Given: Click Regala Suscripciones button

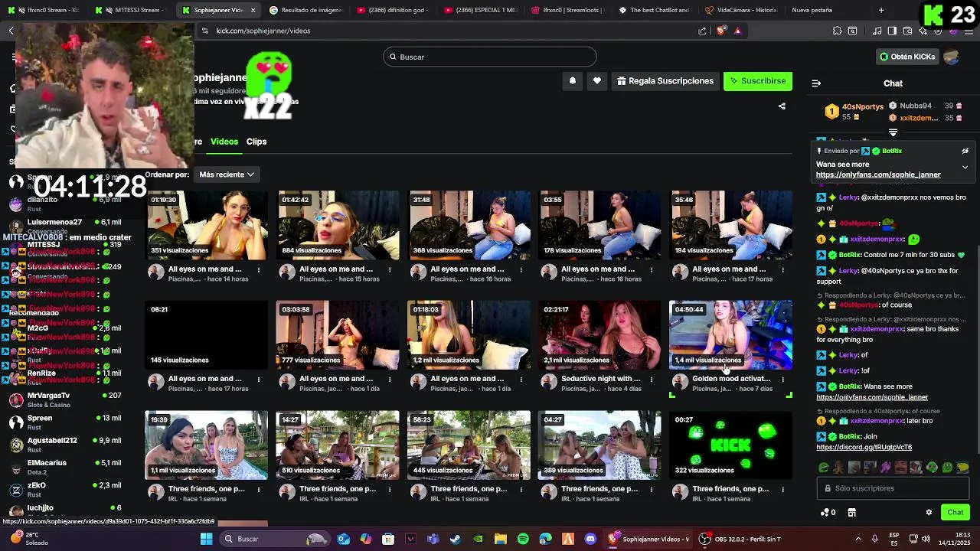Looking at the screenshot, I should (665, 81).
